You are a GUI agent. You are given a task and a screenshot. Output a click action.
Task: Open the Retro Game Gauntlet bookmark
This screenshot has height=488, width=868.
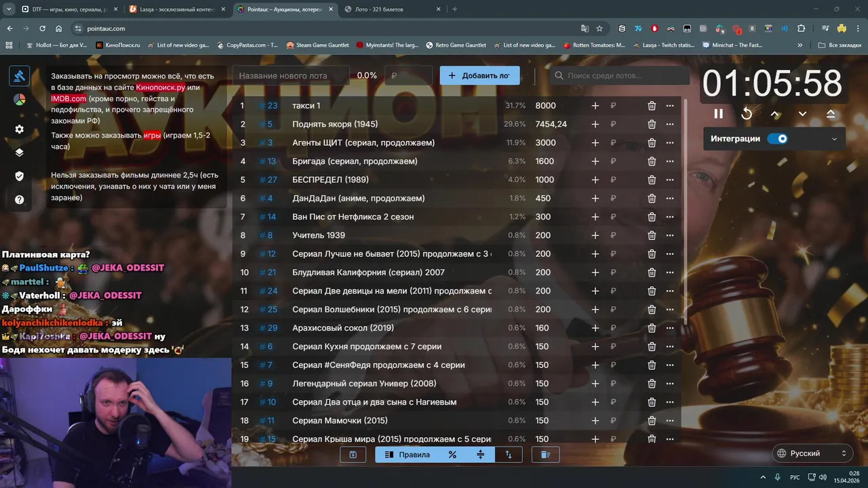coord(456,45)
